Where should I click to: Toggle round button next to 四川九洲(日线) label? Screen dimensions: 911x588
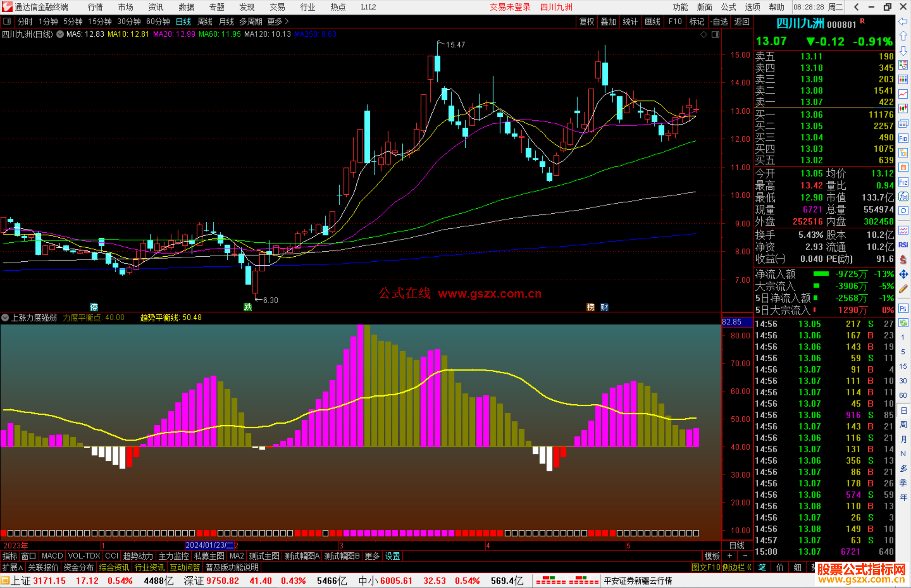pyautogui.click(x=60, y=34)
